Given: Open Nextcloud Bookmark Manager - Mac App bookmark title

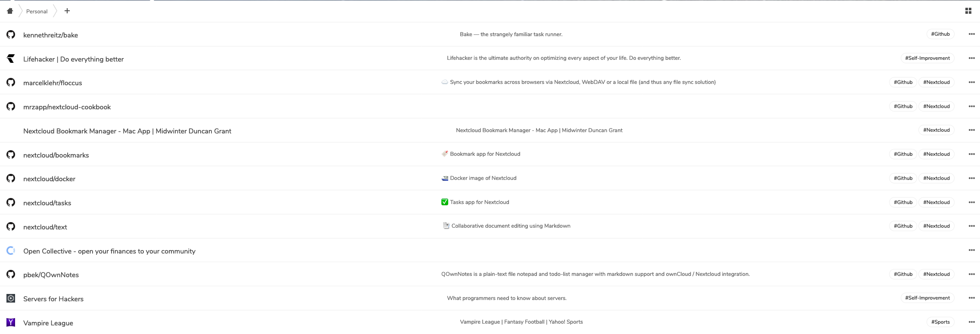Looking at the screenshot, I should (127, 131).
